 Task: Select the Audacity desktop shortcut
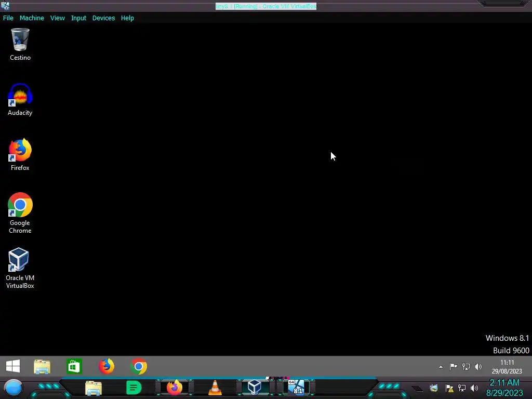click(x=20, y=100)
